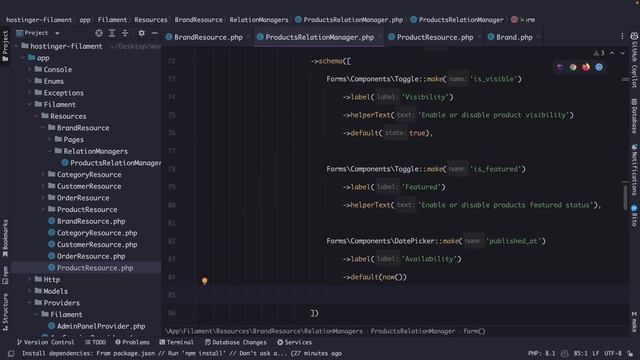Open Structure side tool window
Screen dimensions: 640x360
pos(5,312)
